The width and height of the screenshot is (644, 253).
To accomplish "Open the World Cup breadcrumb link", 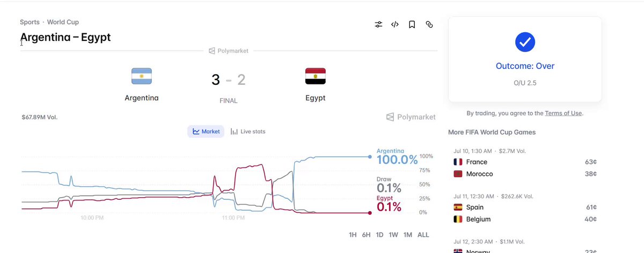I will coord(63,22).
